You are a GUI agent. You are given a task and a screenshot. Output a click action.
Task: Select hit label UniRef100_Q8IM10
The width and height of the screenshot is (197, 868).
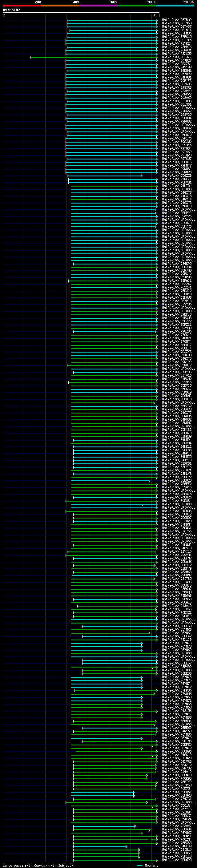click(x=176, y=850)
